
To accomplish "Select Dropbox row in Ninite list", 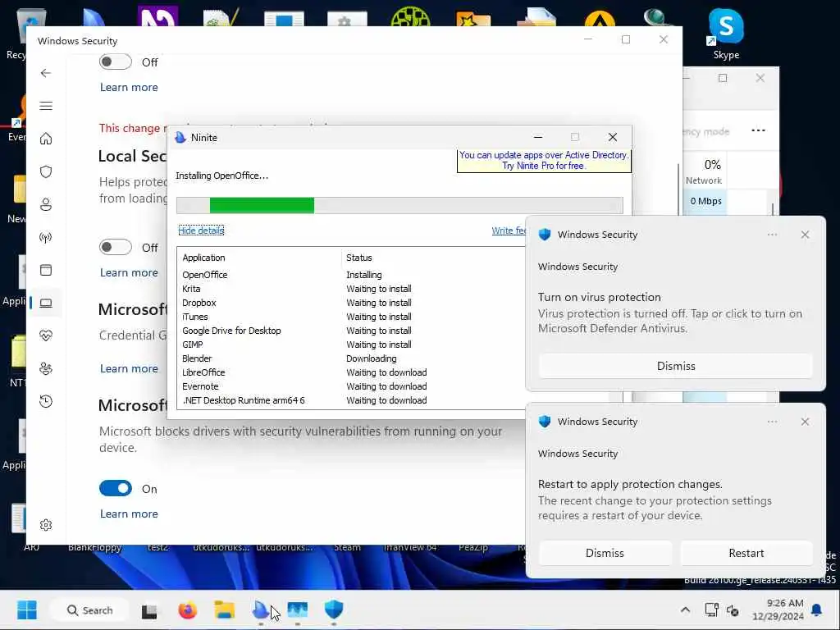I will click(351, 303).
